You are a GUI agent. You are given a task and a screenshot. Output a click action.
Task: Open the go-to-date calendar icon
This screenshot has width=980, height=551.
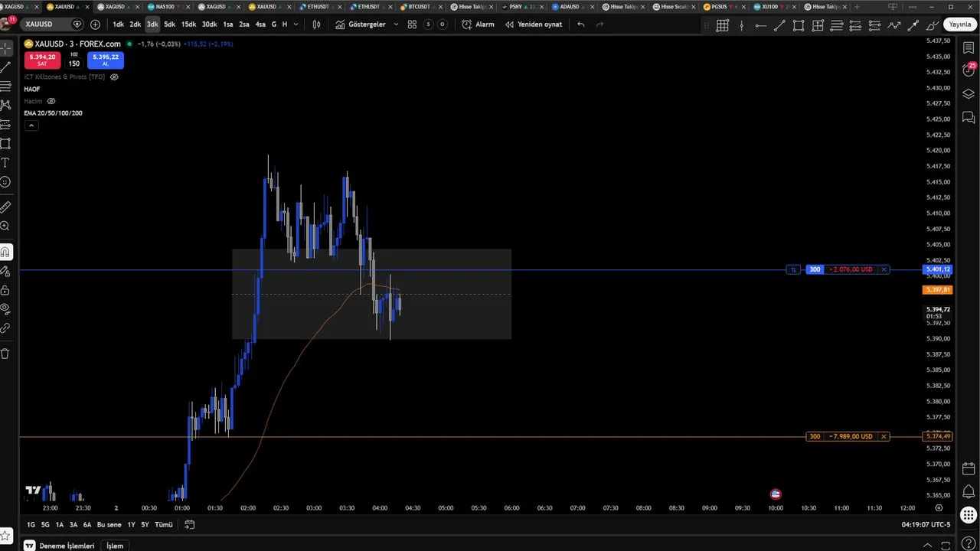click(x=190, y=525)
